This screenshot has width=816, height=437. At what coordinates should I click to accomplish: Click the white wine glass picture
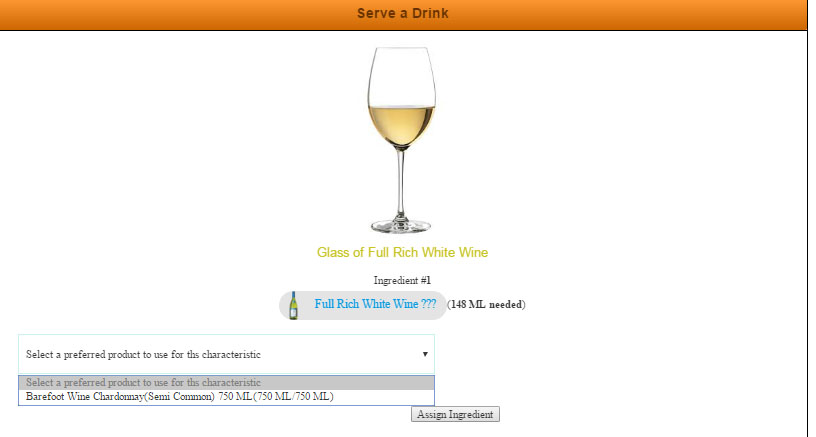coord(401,139)
